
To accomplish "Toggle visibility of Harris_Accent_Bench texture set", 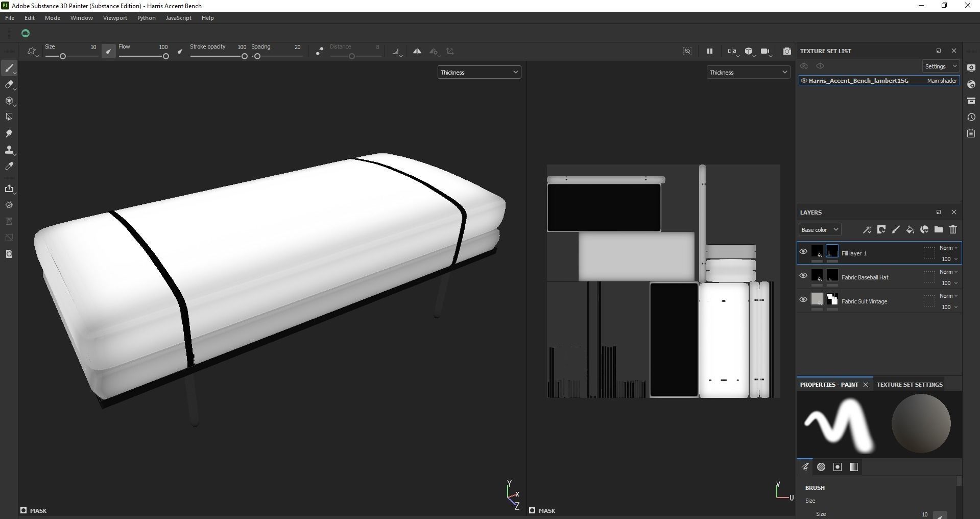I will [x=804, y=81].
